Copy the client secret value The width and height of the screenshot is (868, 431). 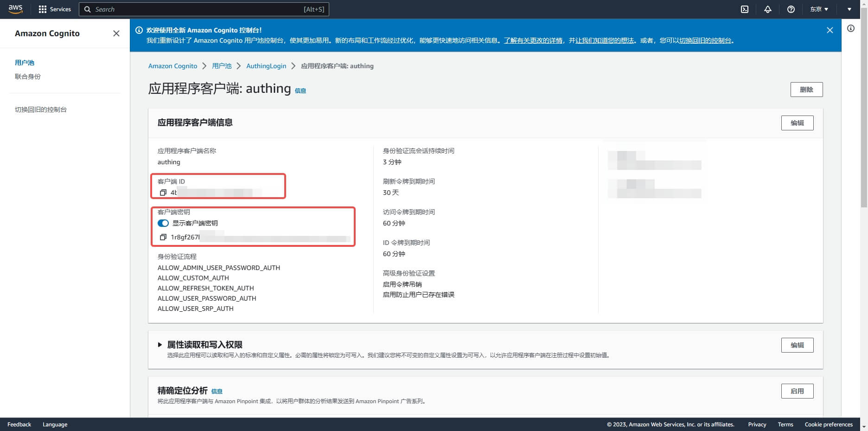tap(163, 237)
